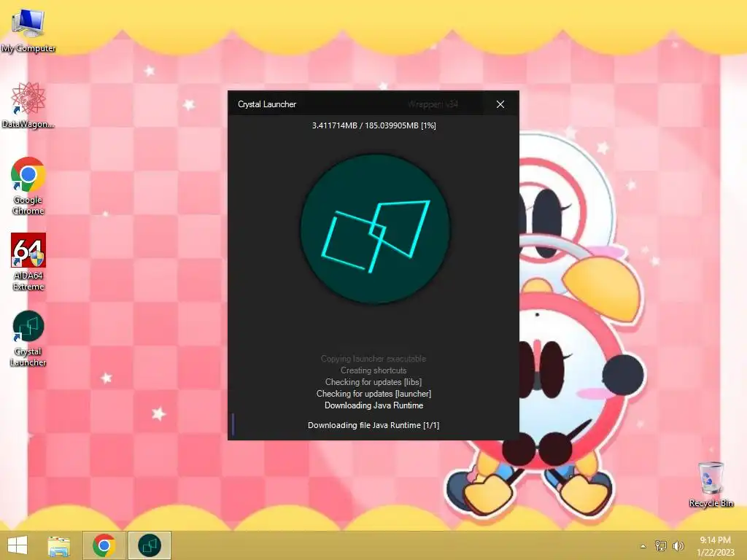
Task: Open the volume speaker tray icon
Action: tap(678, 546)
